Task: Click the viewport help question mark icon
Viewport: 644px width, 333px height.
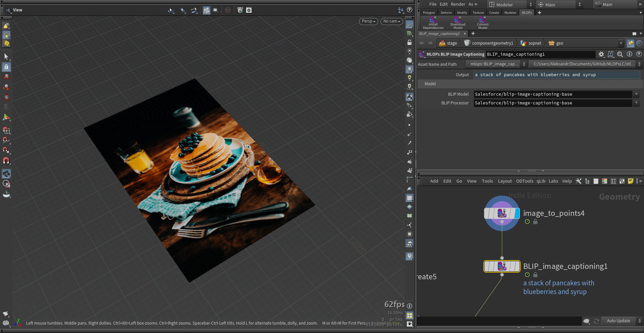Action: pos(409,10)
